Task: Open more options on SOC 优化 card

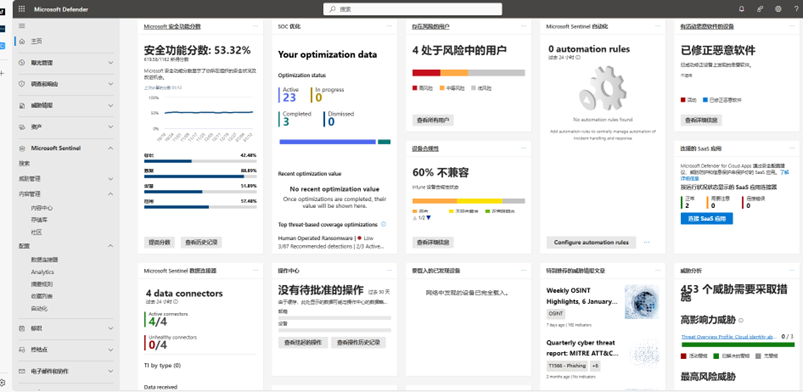Action: pos(389,26)
